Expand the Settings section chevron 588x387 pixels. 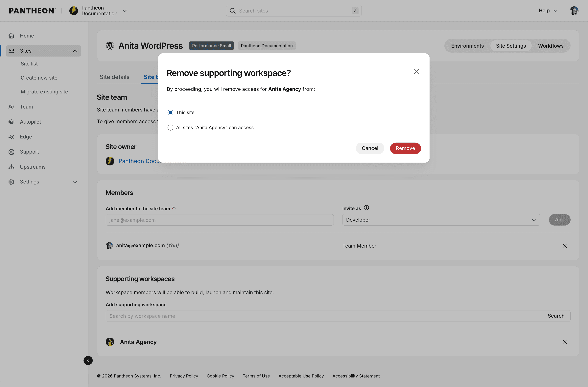[x=75, y=182]
